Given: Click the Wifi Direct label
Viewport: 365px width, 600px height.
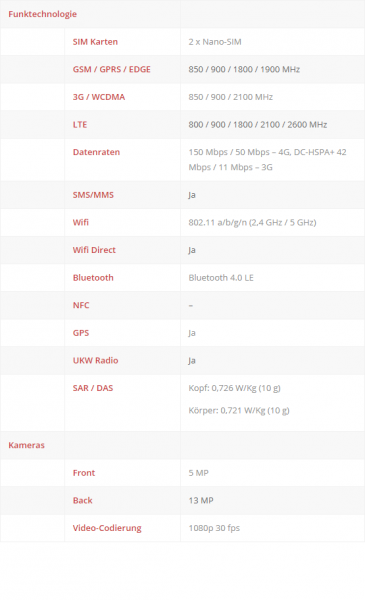Looking at the screenshot, I should point(94,250).
